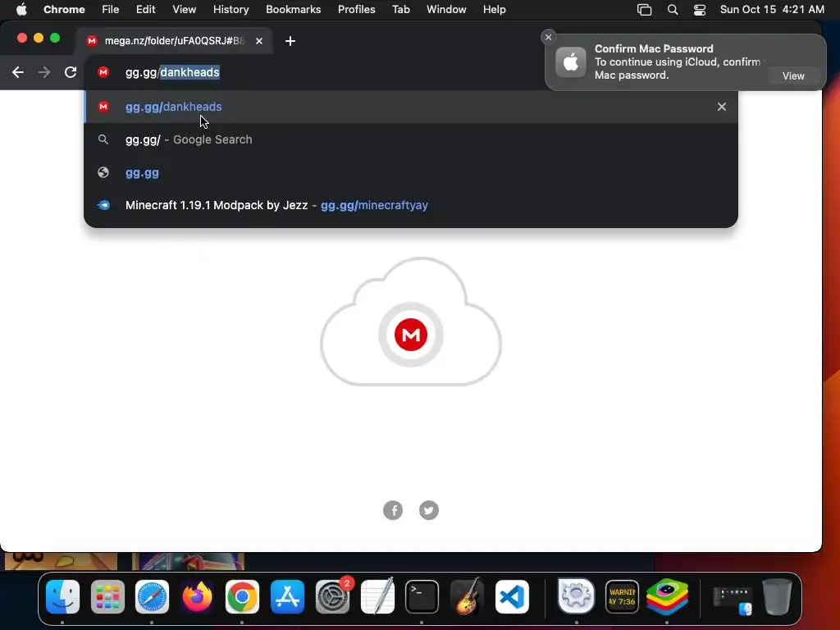Viewport: 840px width, 630px height.
Task: Open TextEdit from the Dock
Action: [x=377, y=596]
